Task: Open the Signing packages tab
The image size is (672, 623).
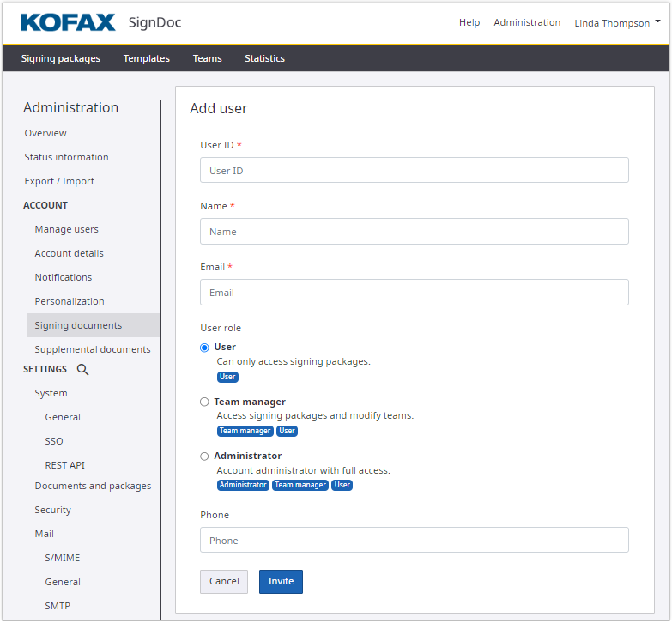Action: pos(61,58)
